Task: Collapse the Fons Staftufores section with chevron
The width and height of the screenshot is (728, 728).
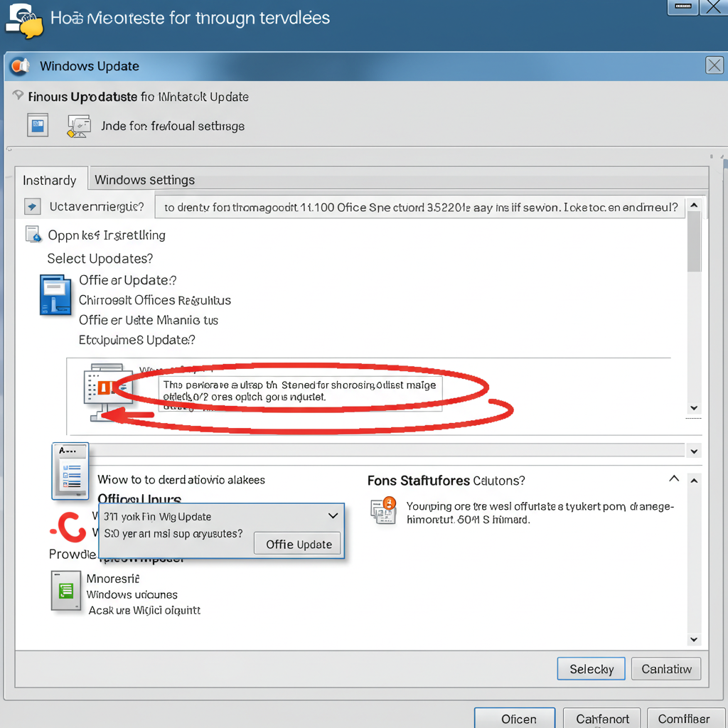Action: (674, 478)
